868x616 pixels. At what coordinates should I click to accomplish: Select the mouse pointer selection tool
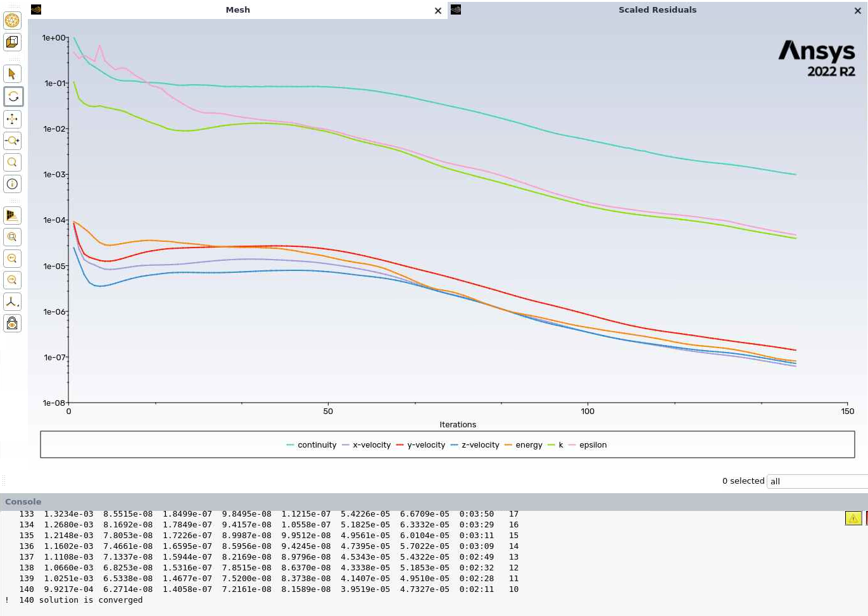pyautogui.click(x=12, y=74)
